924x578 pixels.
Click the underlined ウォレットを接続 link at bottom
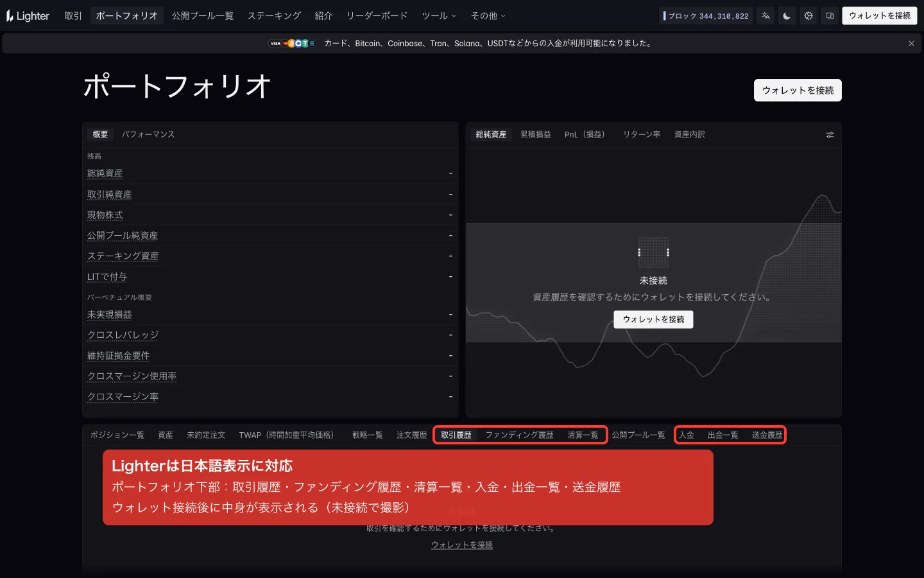pyautogui.click(x=462, y=545)
